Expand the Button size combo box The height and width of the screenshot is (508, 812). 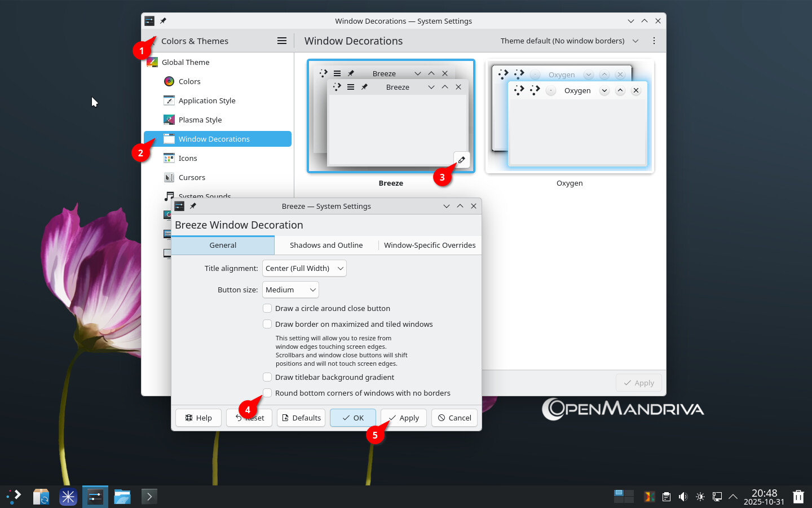290,290
